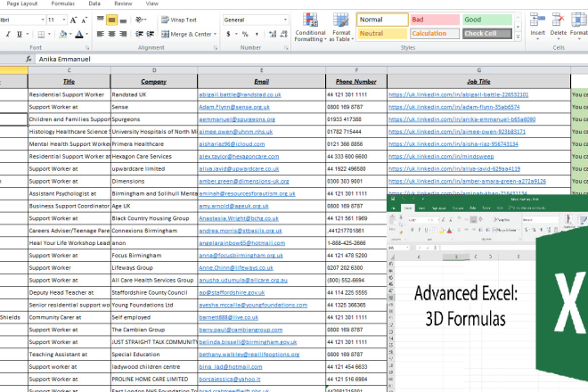Toggle Wrap Text
This screenshot has height=392, width=588.
[x=179, y=20]
